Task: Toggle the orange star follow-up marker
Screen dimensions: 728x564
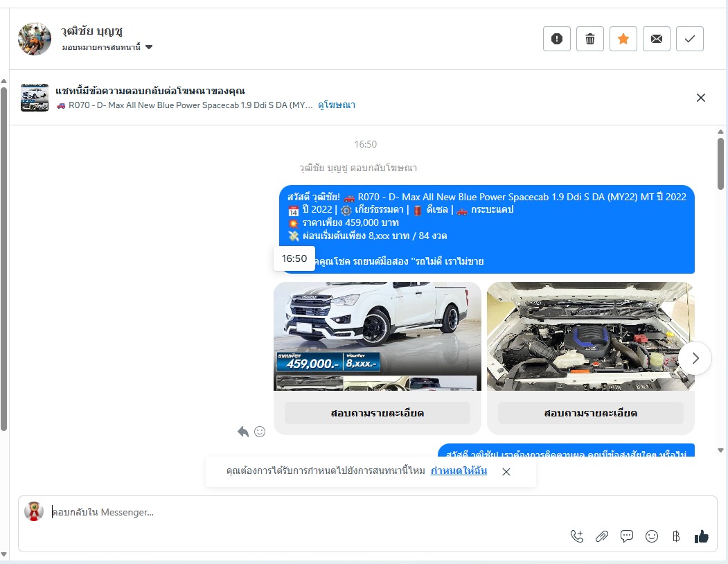Action: click(x=623, y=39)
